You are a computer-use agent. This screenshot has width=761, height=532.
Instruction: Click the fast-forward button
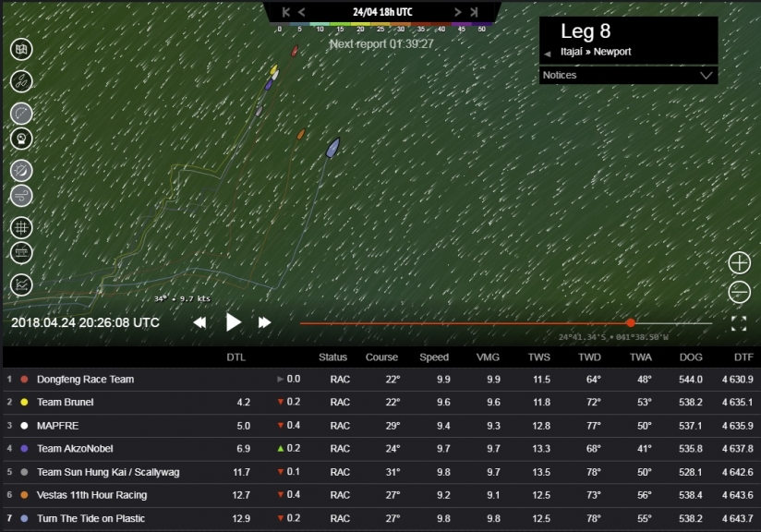[x=264, y=322]
